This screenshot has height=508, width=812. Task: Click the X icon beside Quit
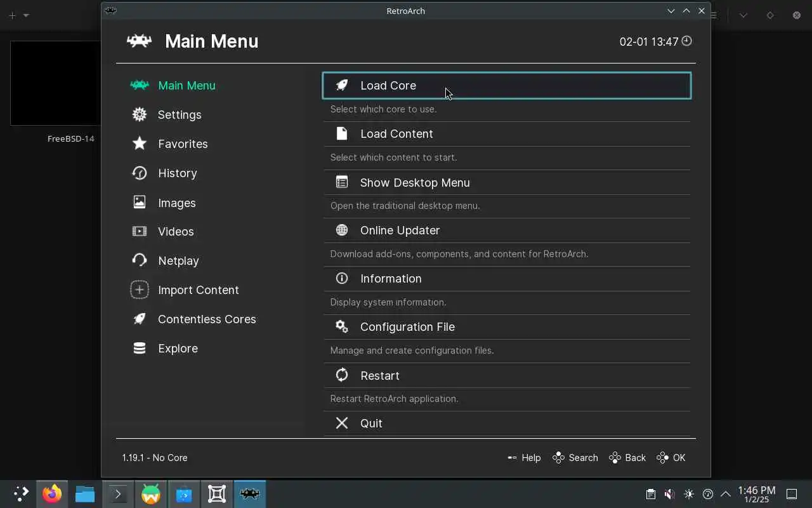tap(342, 423)
